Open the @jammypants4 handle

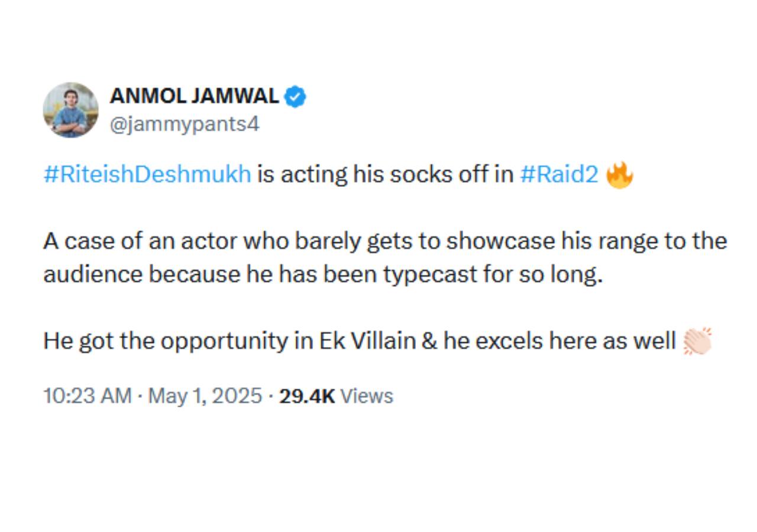click(x=184, y=125)
